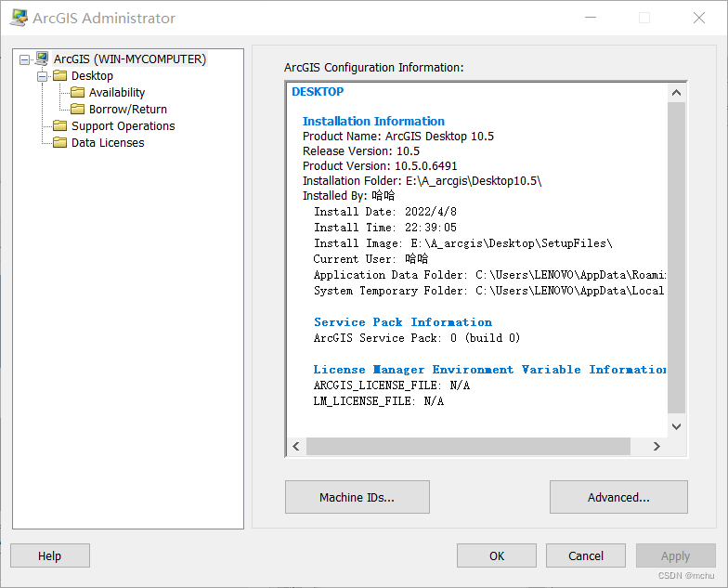Close the ArcGIS Administrator window
This screenshot has width=728, height=588.
[x=699, y=18]
